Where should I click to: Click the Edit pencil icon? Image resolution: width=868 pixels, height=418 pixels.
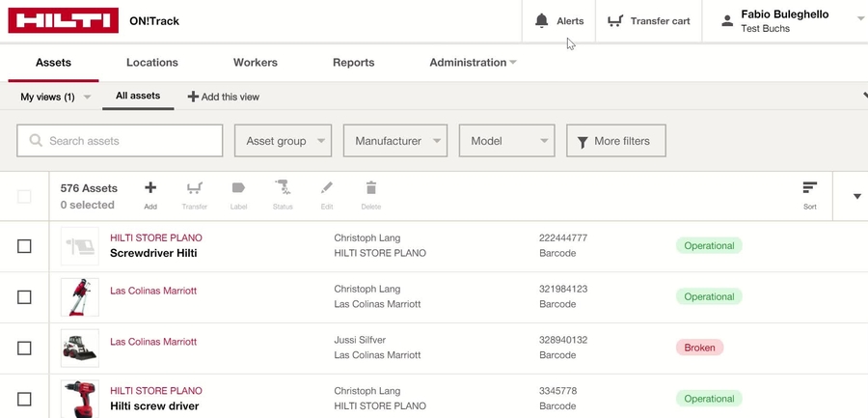pyautogui.click(x=327, y=188)
